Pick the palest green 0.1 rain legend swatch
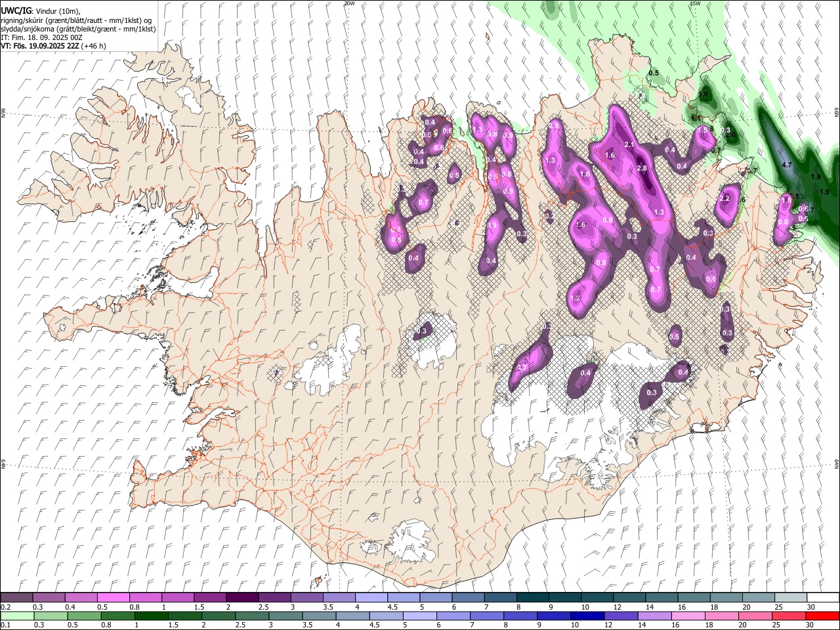 [17, 616]
